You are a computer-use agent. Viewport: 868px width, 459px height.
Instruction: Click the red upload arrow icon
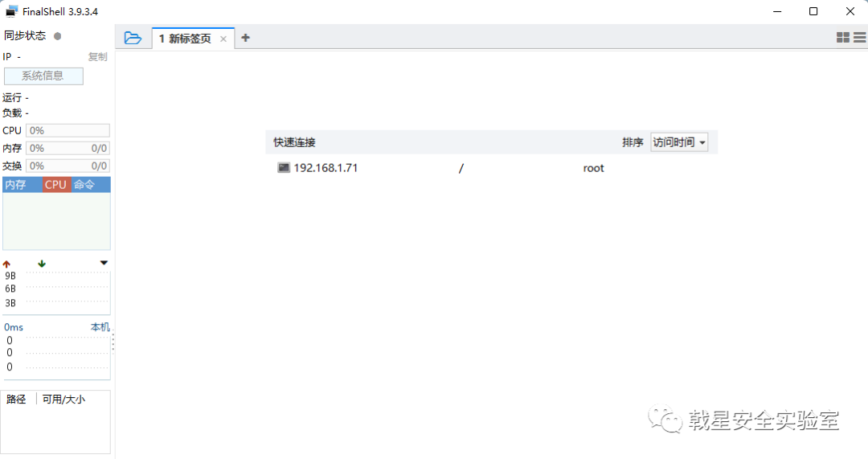[6, 264]
